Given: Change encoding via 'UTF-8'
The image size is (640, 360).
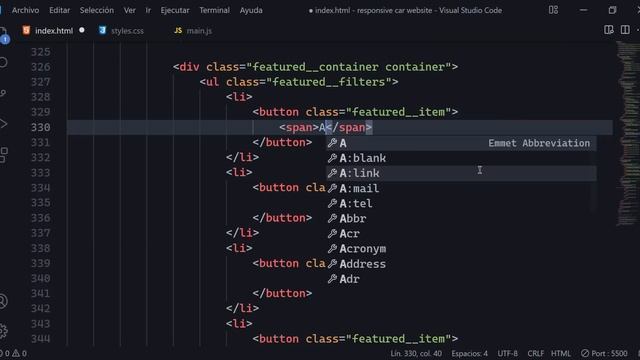Looking at the screenshot, I should 507,353.
